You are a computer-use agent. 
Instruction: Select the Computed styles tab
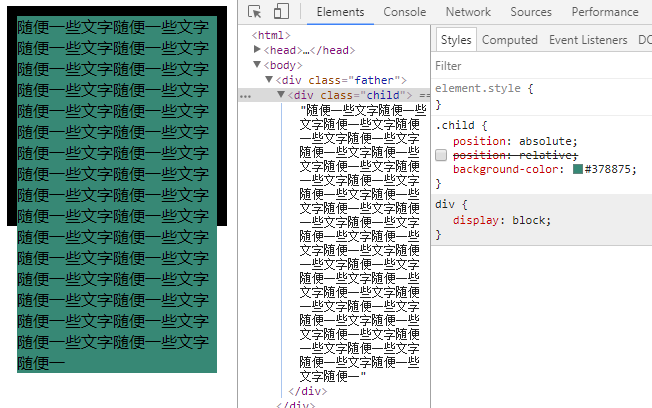point(509,40)
